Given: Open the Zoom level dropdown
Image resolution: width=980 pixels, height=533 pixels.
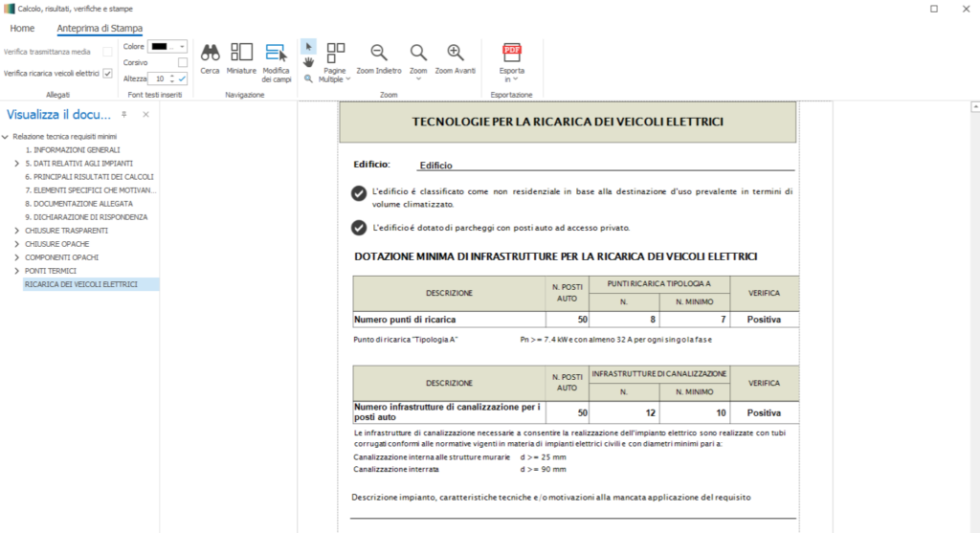Looking at the screenshot, I should click(x=418, y=62).
